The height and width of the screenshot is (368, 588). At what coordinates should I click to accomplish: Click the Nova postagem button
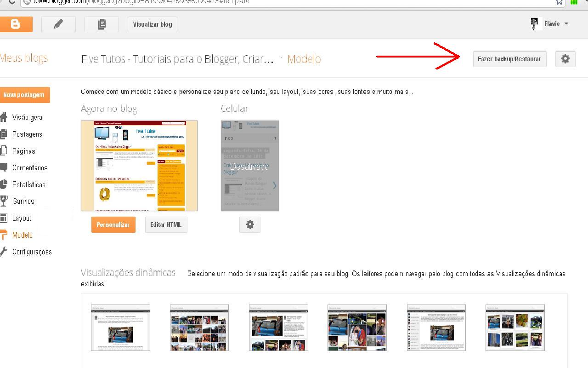pos(24,95)
